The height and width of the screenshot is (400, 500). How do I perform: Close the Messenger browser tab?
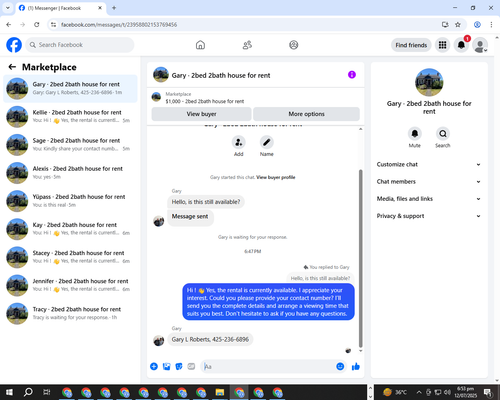(x=100, y=8)
